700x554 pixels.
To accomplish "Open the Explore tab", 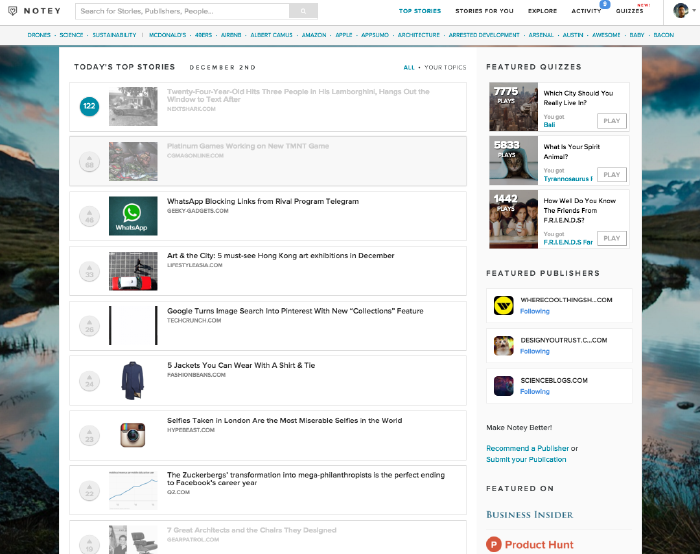I will (x=542, y=11).
